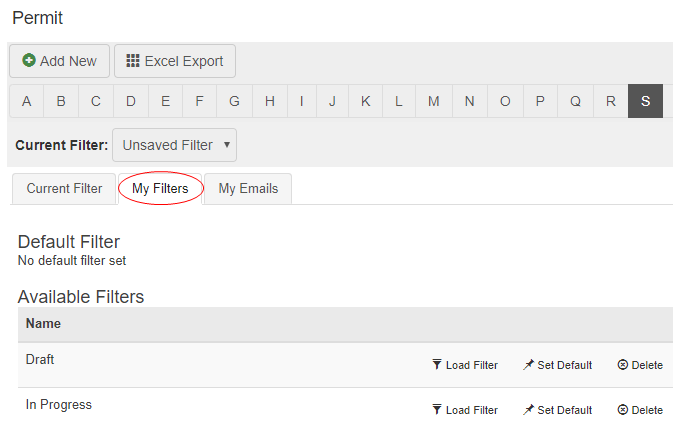
Task: Filter permits by letter A
Action: (27, 101)
